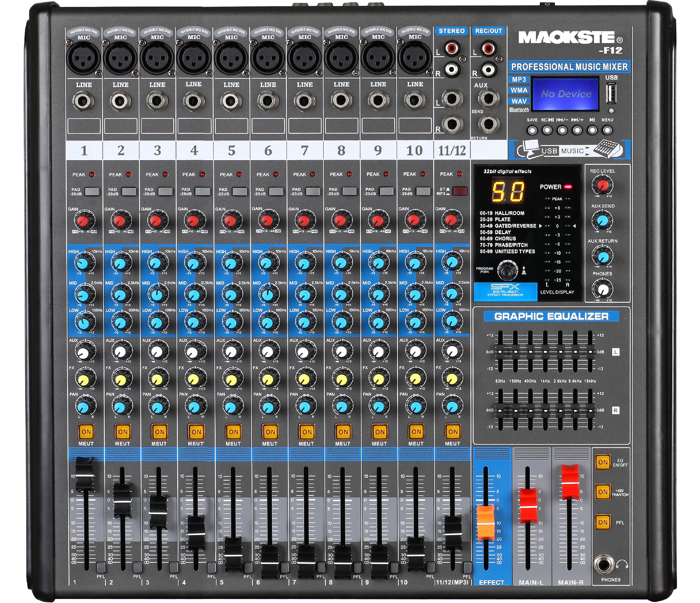Click channel 5 XLR MIC input jack

coord(231,58)
